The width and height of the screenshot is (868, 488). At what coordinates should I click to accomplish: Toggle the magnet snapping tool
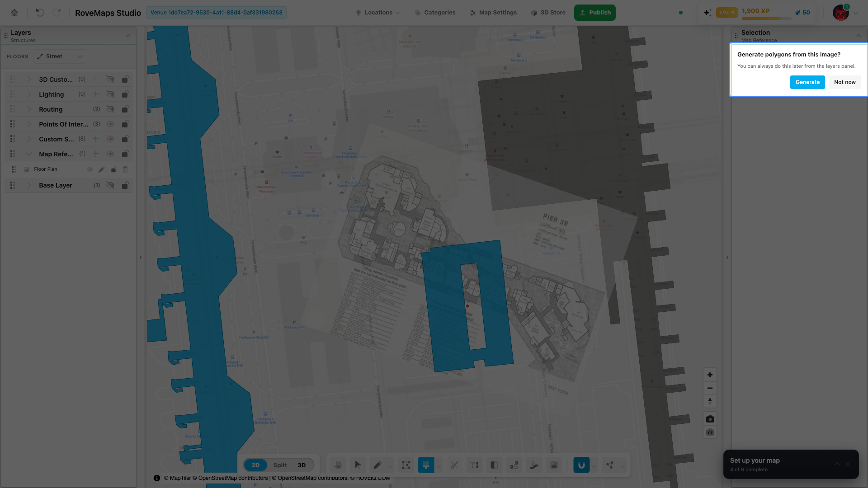[581, 465]
